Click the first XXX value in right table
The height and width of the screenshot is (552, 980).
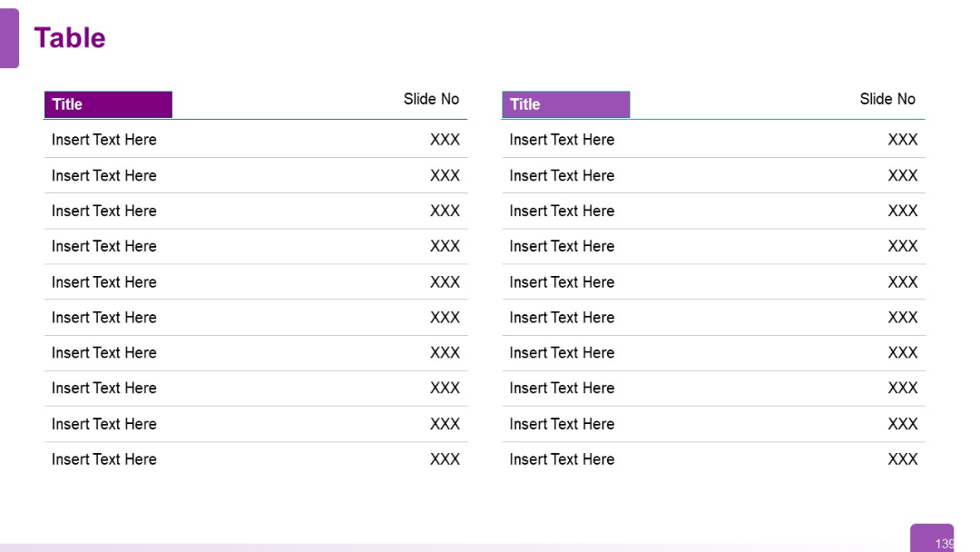pos(903,140)
